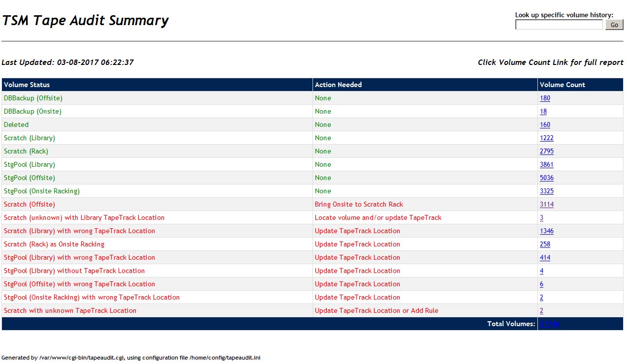Select the Scratch (Rack) status text
627x364 pixels.
tap(26, 152)
